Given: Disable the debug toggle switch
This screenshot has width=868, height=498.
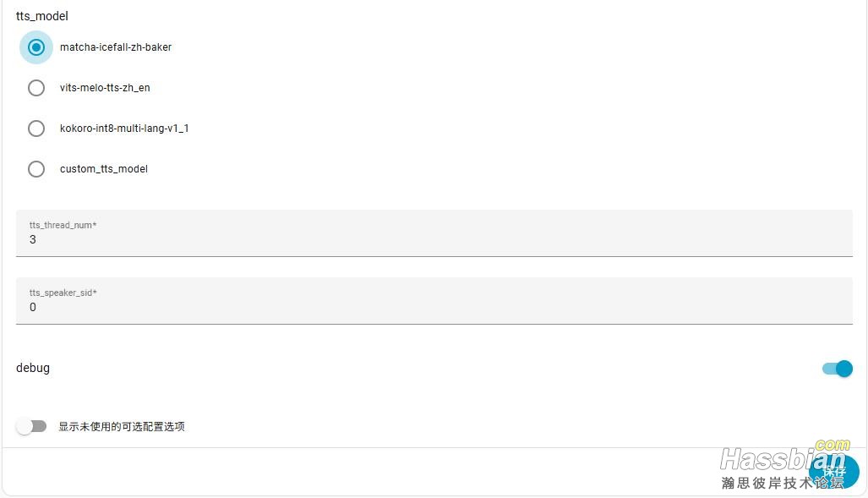Looking at the screenshot, I should 837,369.
